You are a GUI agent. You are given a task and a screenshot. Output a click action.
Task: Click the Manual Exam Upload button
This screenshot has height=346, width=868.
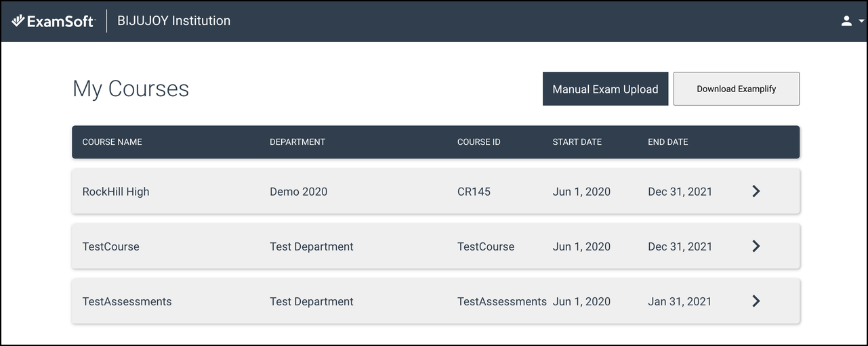(605, 89)
